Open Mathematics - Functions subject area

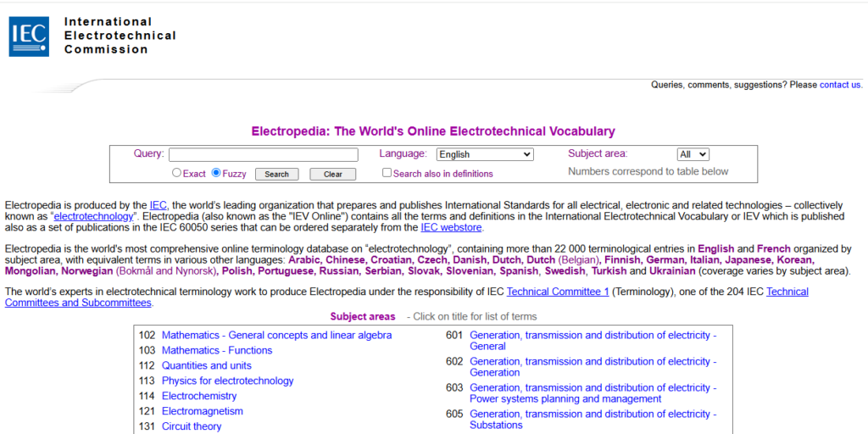217,350
